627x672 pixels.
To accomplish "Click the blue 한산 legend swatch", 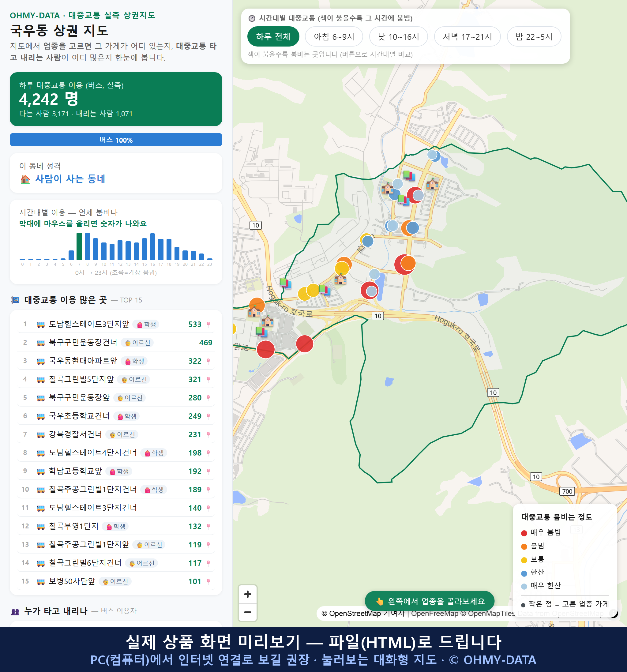I will click(524, 573).
